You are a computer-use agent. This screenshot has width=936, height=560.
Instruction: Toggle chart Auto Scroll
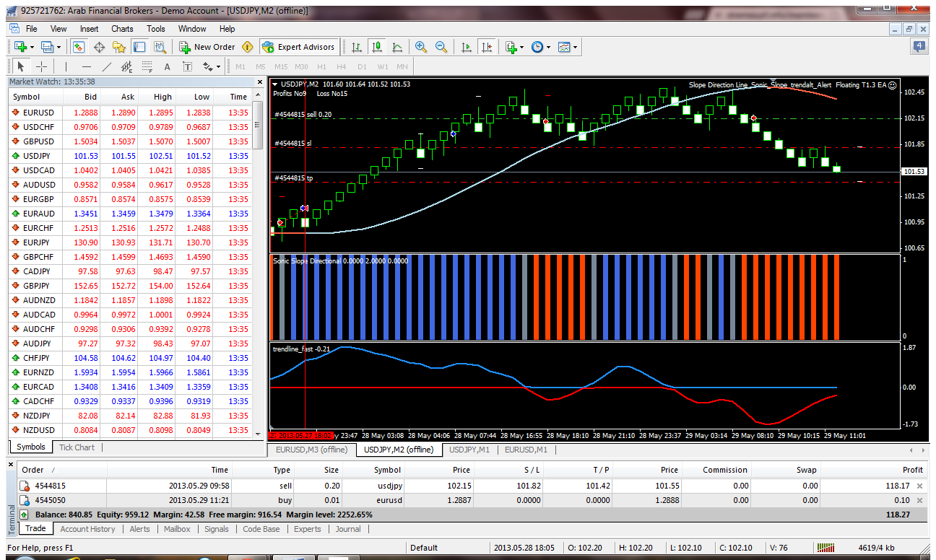(467, 47)
